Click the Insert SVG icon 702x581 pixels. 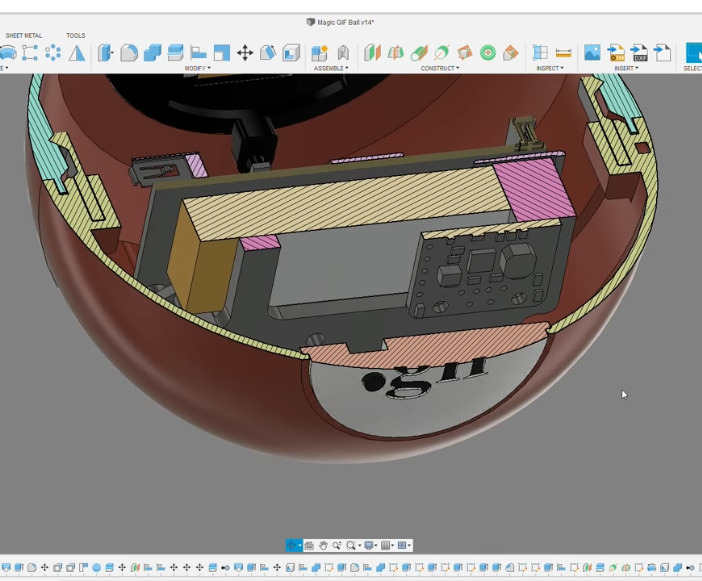tap(616, 53)
